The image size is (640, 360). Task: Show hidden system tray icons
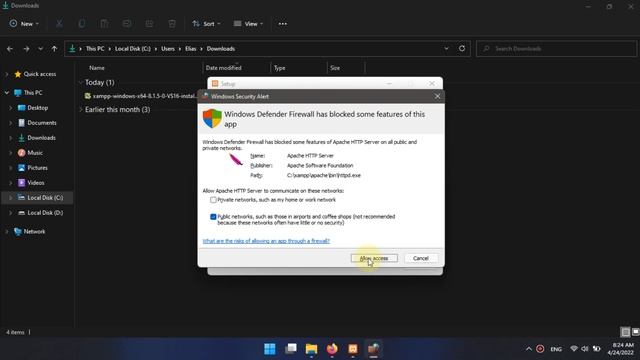(529, 349)
